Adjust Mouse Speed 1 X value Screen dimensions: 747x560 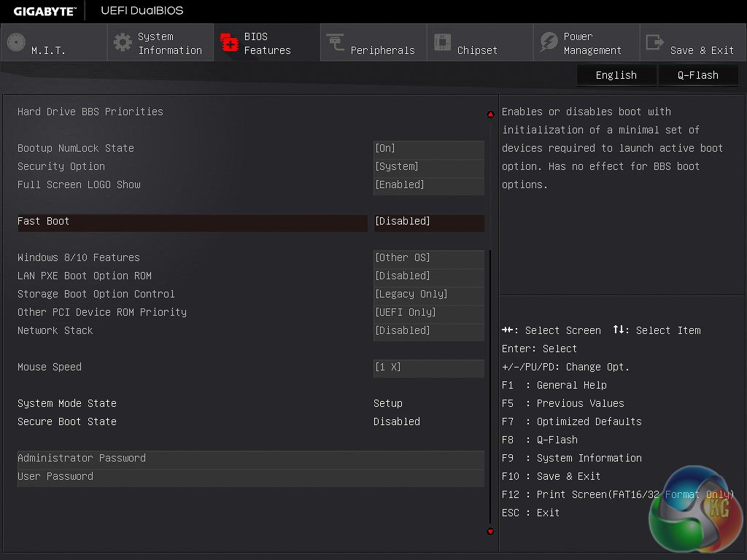coord(428,367)
